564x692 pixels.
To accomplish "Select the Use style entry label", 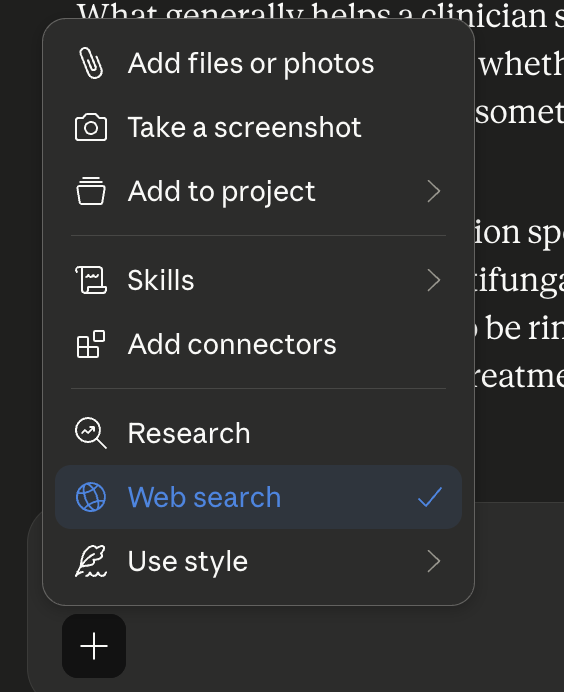I will point(188,562).
